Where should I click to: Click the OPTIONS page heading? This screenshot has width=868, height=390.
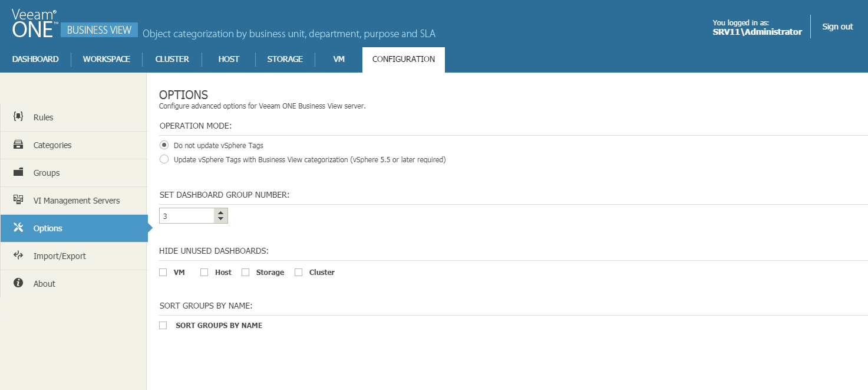point(184,94)
